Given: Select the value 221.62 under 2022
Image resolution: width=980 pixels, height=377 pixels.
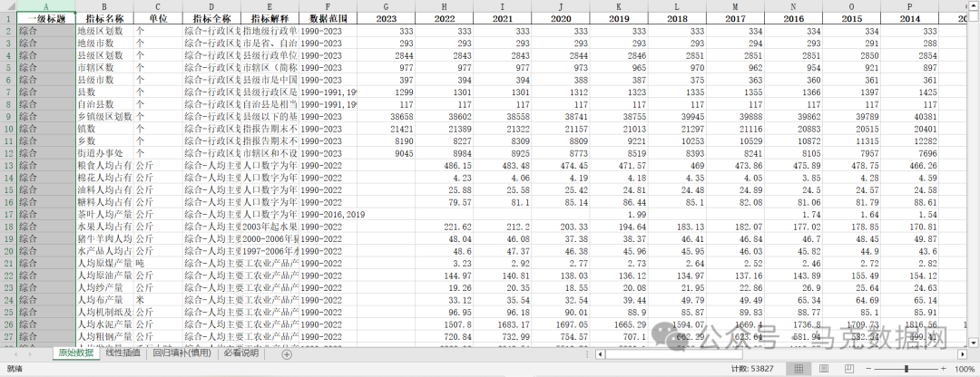Looking at the screenshot, I should point(444,227).
